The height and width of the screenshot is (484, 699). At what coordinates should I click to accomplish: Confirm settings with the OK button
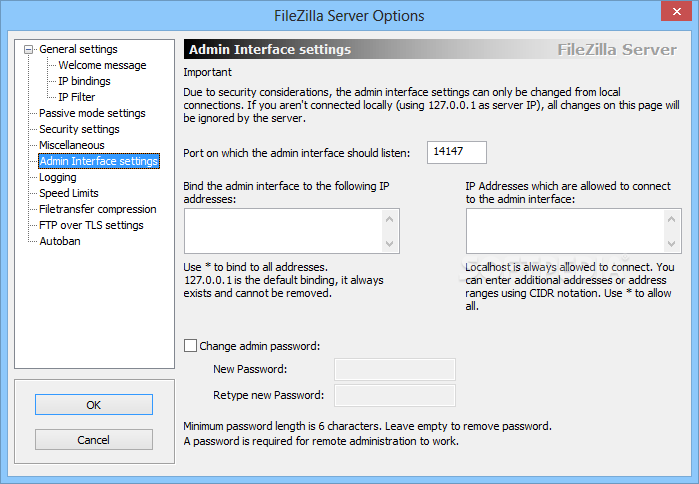point(94,405)
